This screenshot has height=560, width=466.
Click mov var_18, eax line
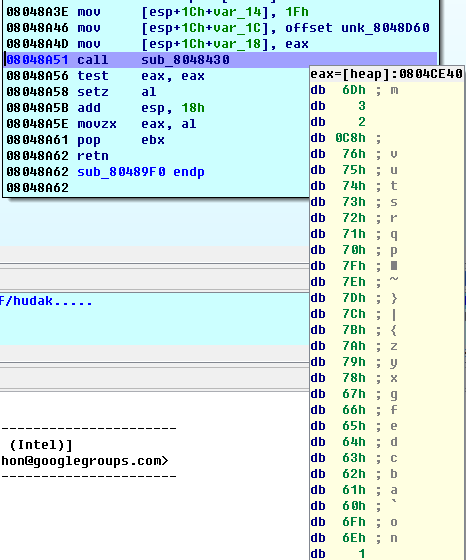click(157, 44)
